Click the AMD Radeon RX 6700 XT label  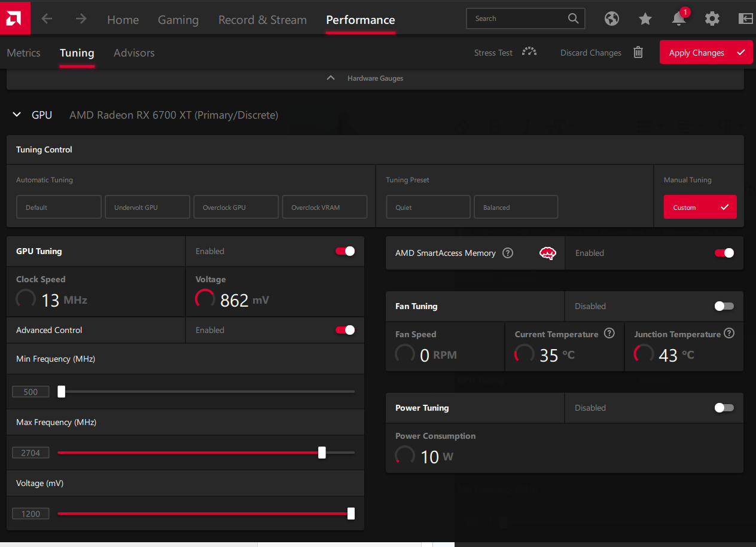[x=173, y=115]
